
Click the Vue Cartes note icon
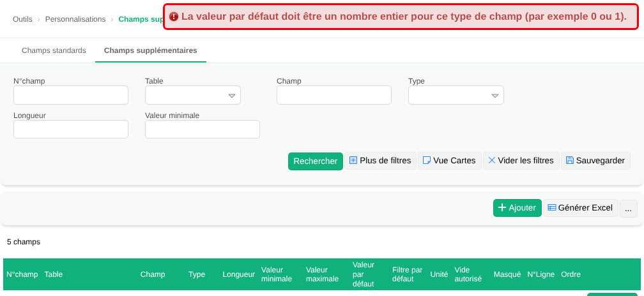click(x=427, y=160)
